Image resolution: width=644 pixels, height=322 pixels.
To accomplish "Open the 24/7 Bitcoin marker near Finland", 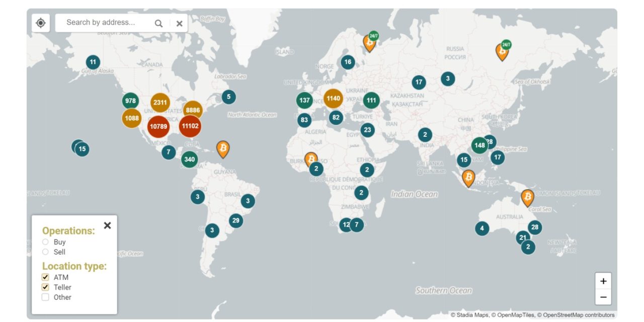I will tap(370, 43).
